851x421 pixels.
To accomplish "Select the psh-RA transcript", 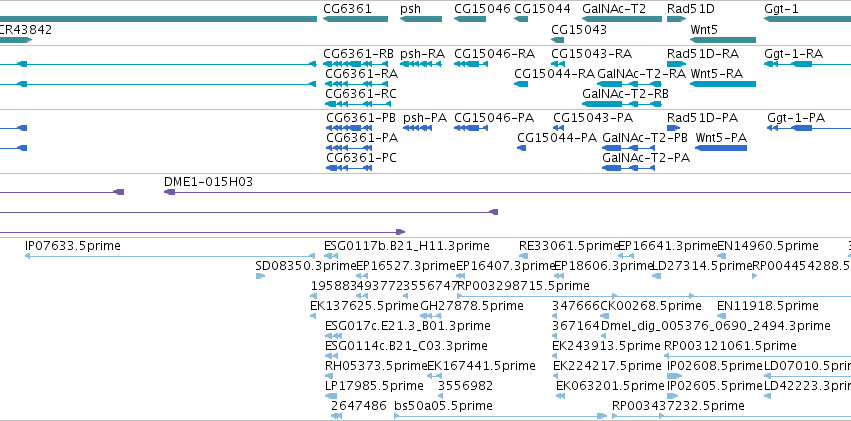I will 422,54.
